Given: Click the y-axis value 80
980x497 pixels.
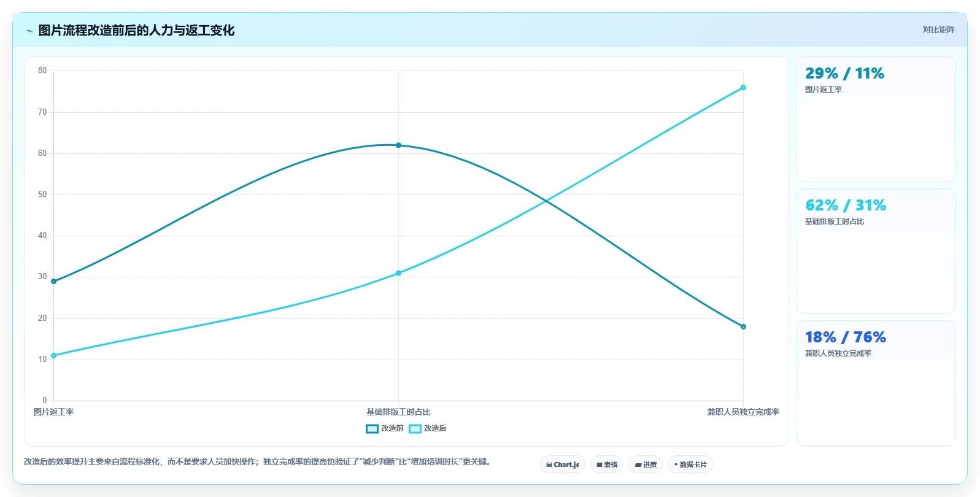Looking at the screenshot, I should pos(42,71).
